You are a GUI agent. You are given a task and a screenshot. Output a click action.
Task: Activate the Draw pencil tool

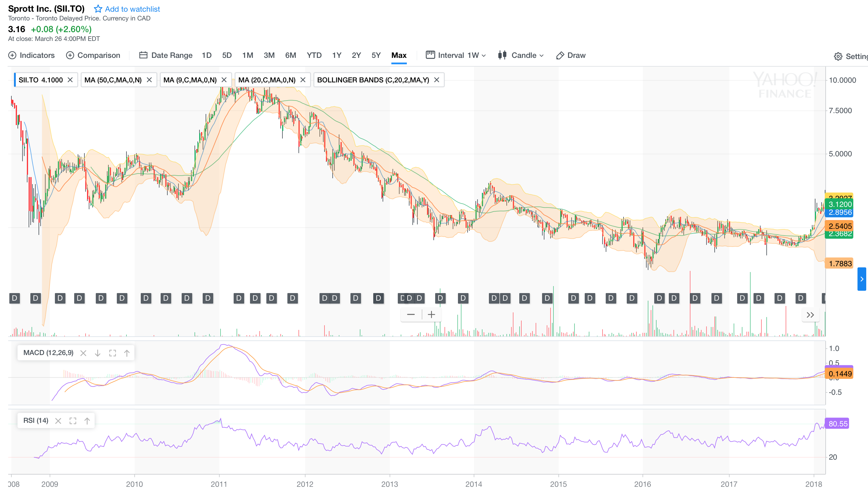tap(560, 56)
